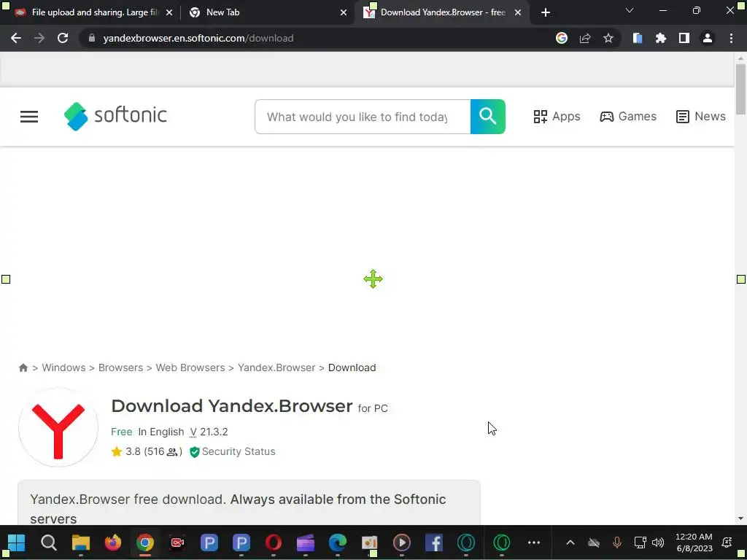Open the Games section
747x560 pixels.
click(628, 117)
